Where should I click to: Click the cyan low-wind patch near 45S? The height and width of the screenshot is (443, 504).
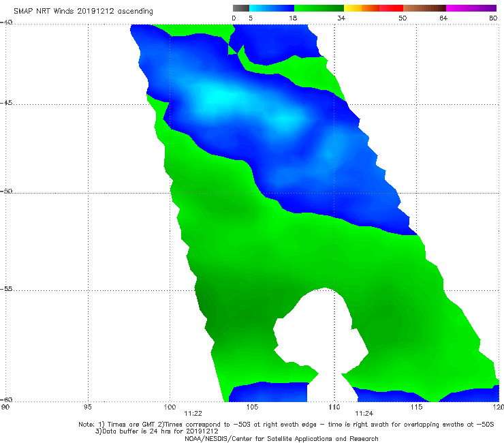click(x=219, y=97)
